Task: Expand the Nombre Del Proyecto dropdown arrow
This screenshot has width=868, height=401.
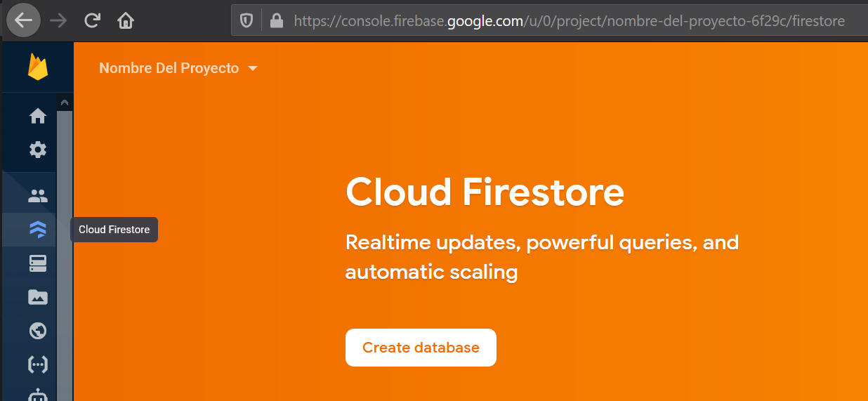Action: pyautogui.click(x=253, y=69)
